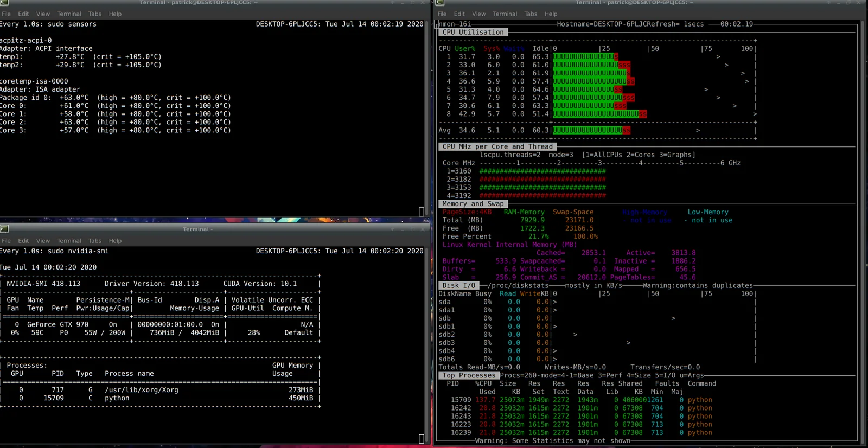868x448 pixels.
Task: Click the PID 16242 python row in nmon
Action: (581, 408)
